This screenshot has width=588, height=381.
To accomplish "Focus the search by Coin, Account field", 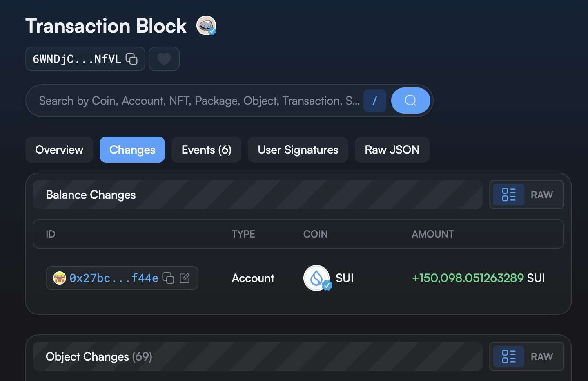I will point(199,101).
